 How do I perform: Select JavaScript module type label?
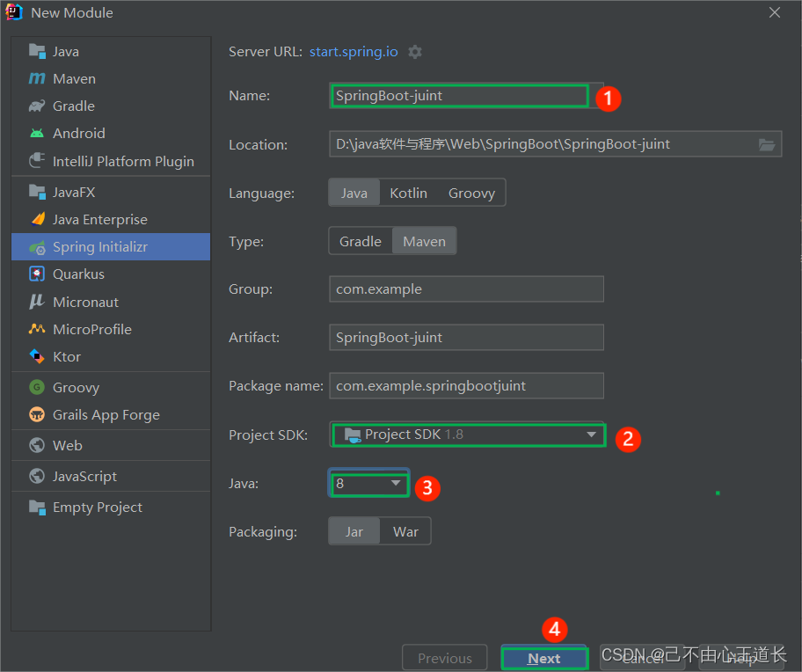(x=84, y=476)
